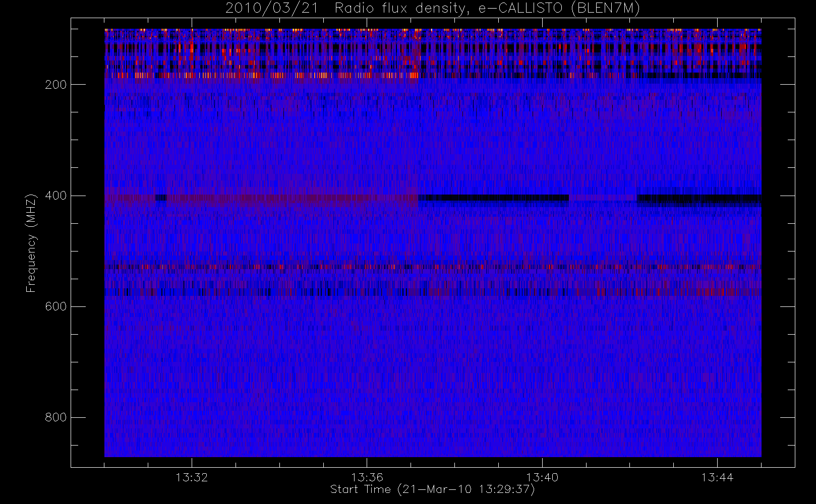The width and height of the screenshot is (816, 504).
Task: Click the 200 frequency tick label
Action: point(55,85)
